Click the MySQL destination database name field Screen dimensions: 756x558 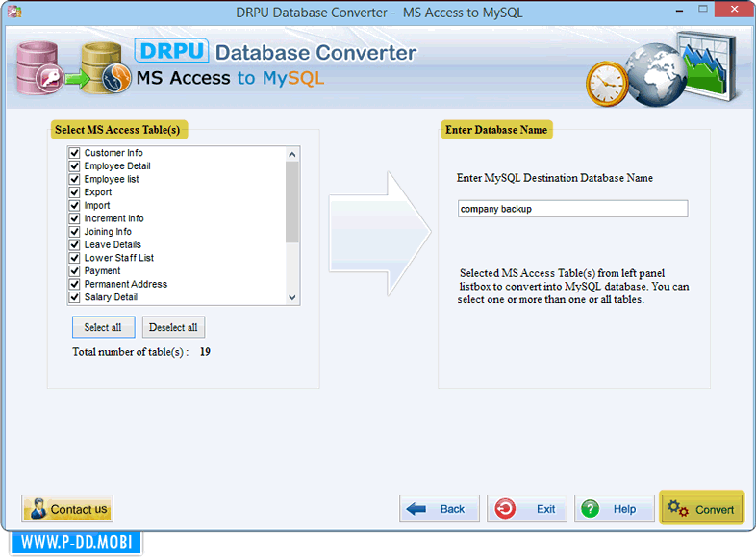tap(573, 209)
